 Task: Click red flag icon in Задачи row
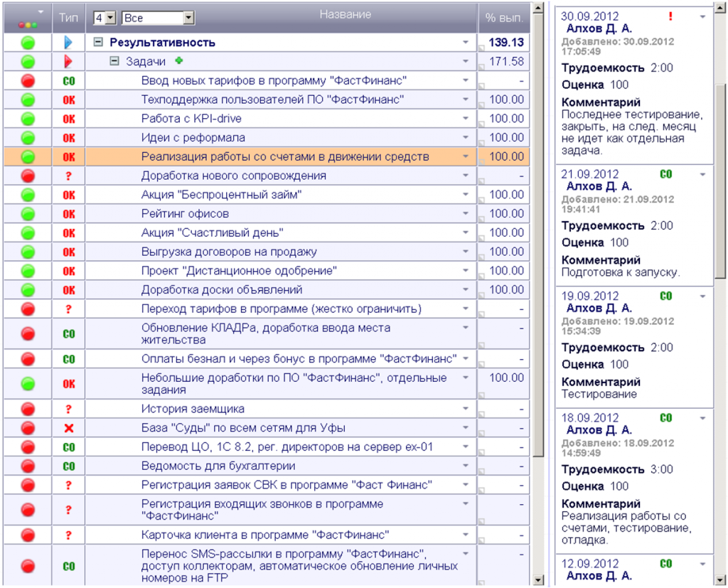click(x=68, y=61)
